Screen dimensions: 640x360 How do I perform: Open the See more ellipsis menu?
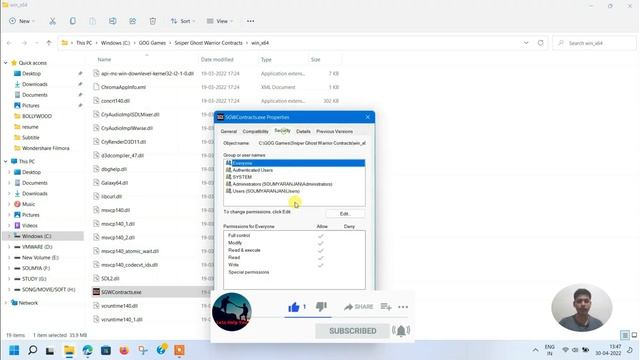click(250, 21)
